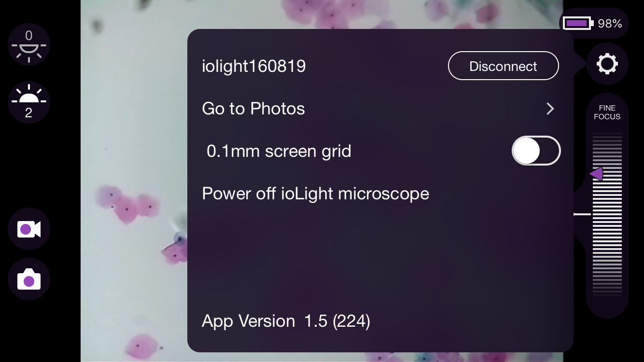
Task: Select the Go to Photos menu entry
Action: [253, 109]
